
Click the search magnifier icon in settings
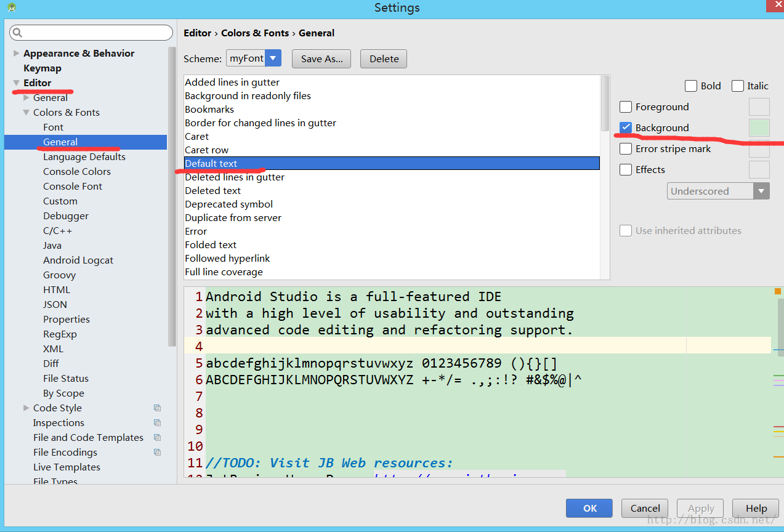tap(17, 33)
